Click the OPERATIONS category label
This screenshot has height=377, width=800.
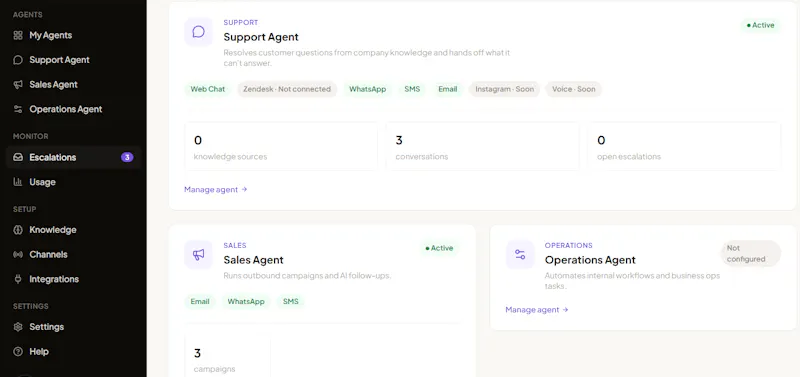coord(568,245)
